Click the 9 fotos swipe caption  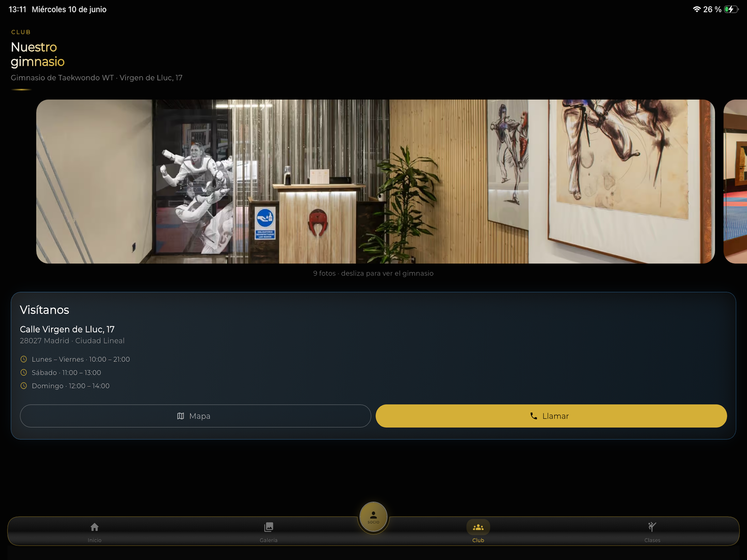(x=373, y=273)
